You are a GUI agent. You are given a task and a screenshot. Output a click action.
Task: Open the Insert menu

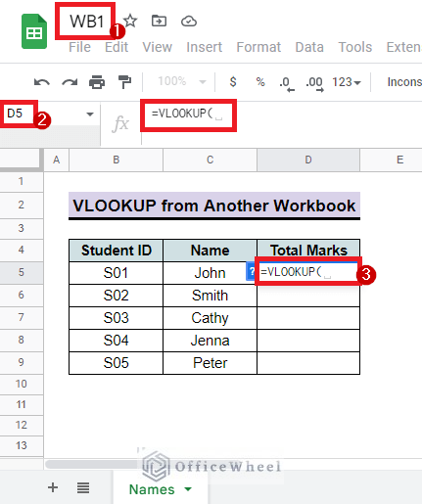[x=205, y=47]
